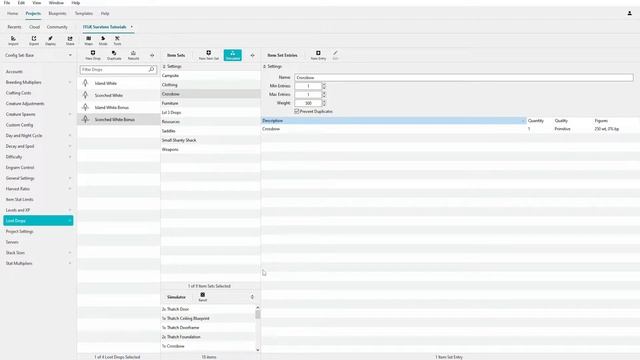
Task: Switch to the Blueprints tab
Action: pos(57,13)
